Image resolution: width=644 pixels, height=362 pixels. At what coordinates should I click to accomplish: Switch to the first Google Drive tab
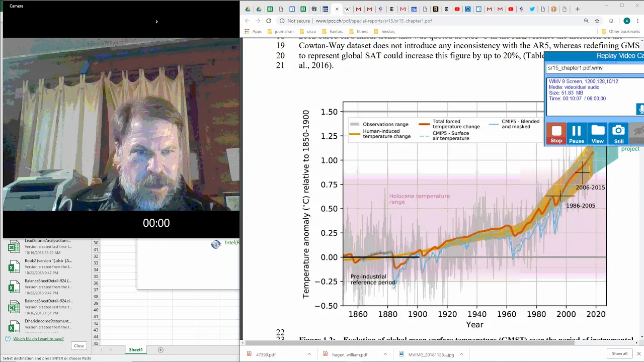click(x=248, y=9)
